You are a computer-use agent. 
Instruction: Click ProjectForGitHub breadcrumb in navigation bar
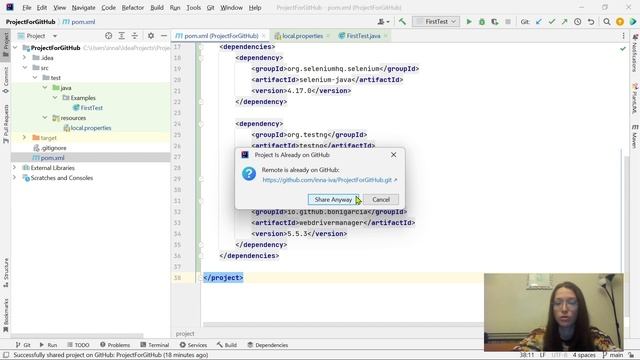click(30, 22)
